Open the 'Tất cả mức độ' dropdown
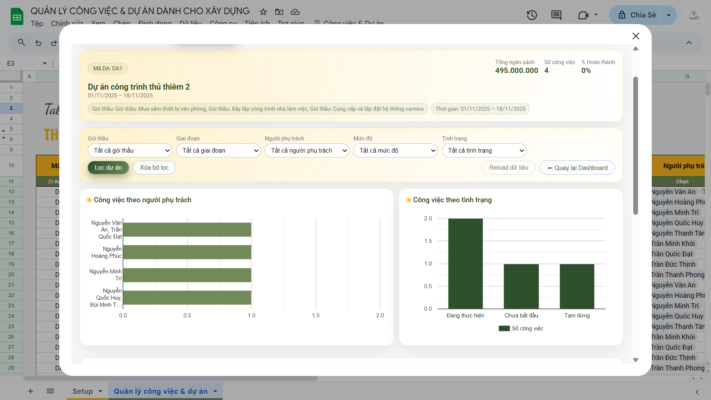Screen dimensions: 711x400 pos(393,151)
